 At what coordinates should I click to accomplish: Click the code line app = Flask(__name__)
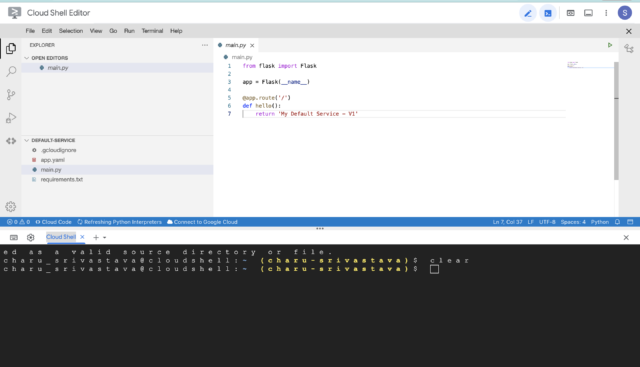click(276, 82)
